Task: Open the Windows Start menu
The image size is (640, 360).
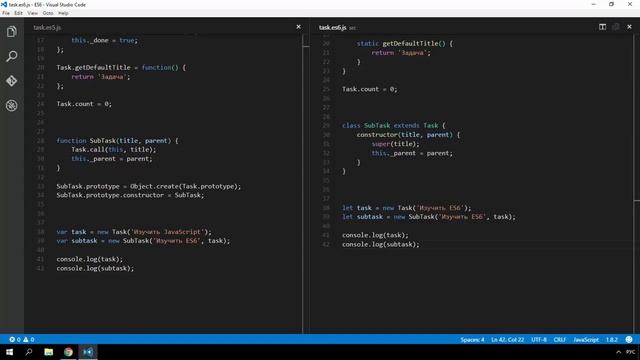Action: 9,352
